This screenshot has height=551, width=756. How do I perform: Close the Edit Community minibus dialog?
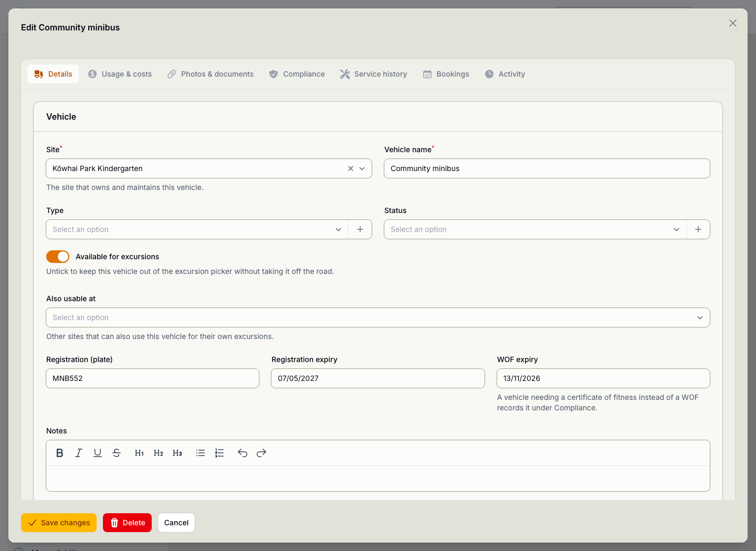point(733,23)
